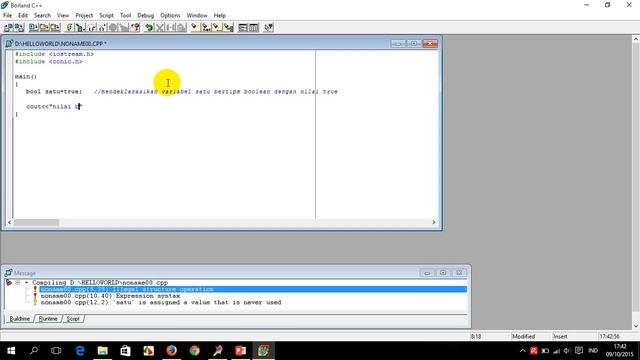Click the red debug bug toolbar icon
The height and width of the screenshot is (360, 640).
tap(136, 27)
